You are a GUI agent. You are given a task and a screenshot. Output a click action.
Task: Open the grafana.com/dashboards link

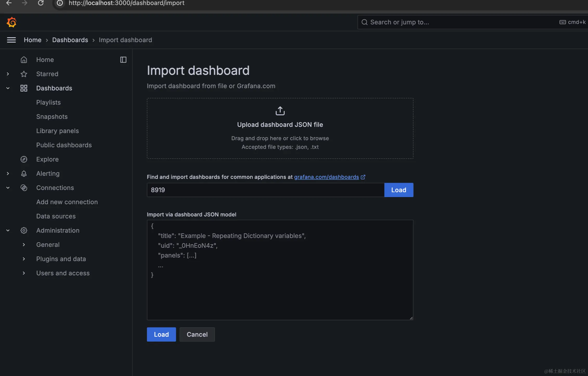pos(326,177)
